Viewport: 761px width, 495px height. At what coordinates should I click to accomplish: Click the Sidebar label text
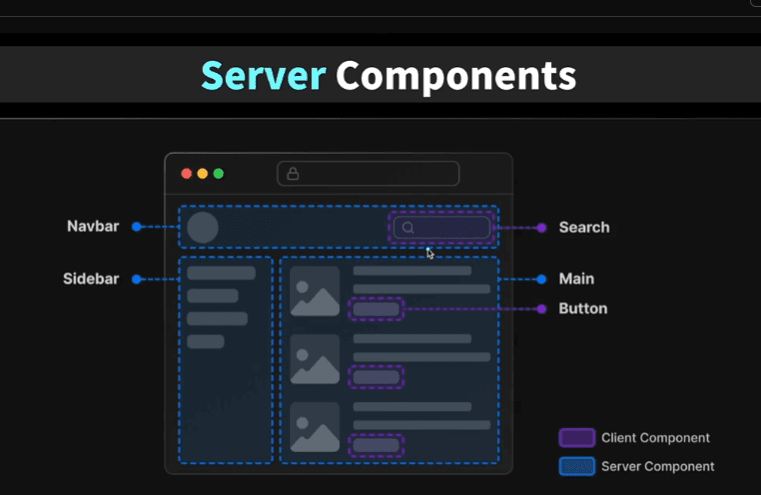(x=91, y=279)
